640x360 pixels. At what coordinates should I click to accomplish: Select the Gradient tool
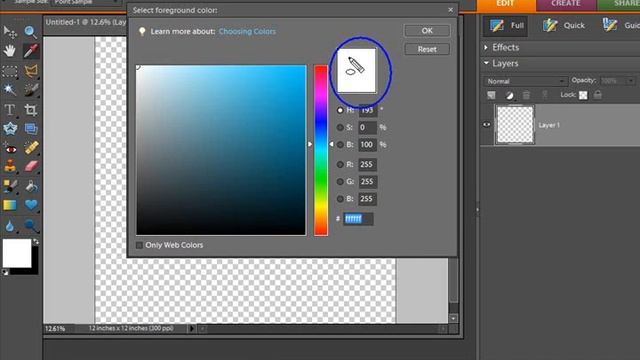[10, 204]
